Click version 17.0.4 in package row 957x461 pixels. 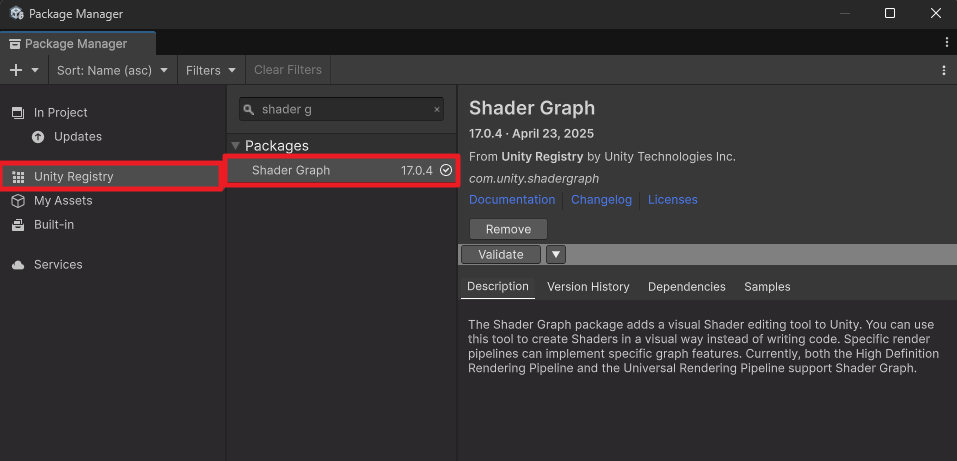pos(416,171)
